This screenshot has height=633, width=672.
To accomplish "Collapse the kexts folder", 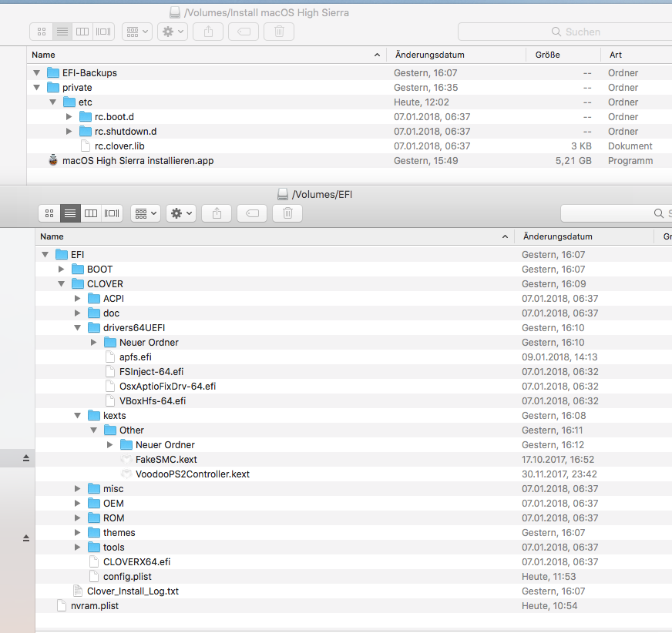I will coord(78,415).
